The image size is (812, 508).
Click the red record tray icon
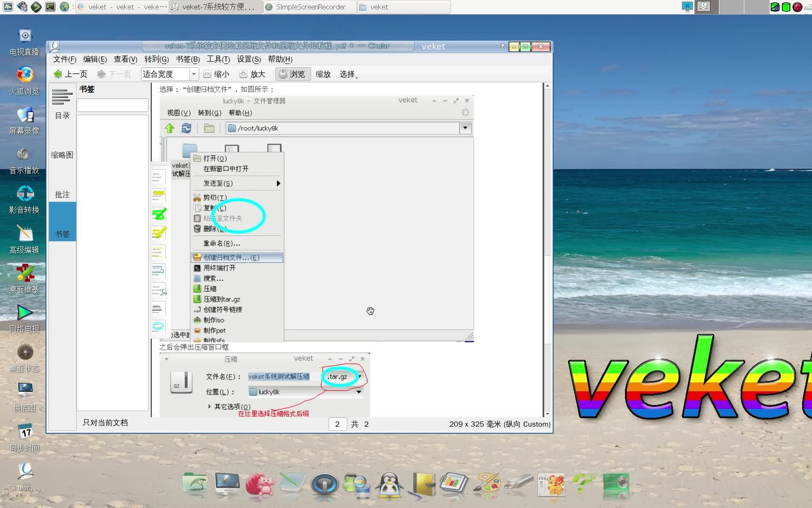797,7
